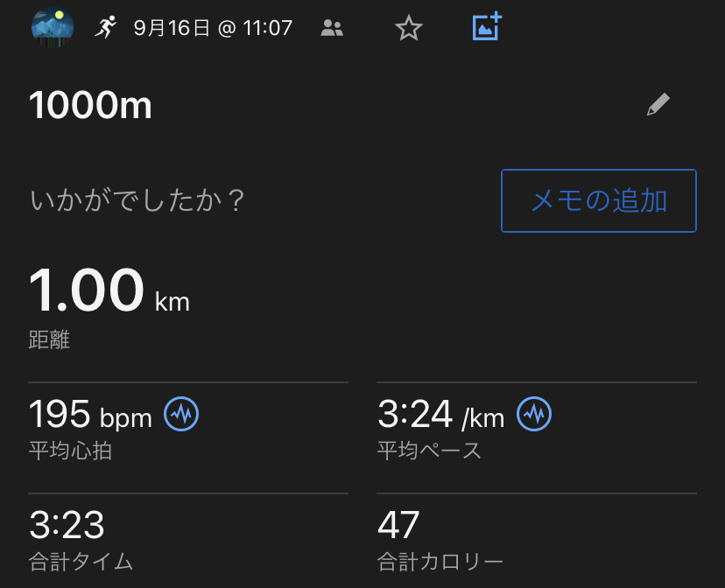Tap the running activity type icon
725x588 pixels.
105,28
